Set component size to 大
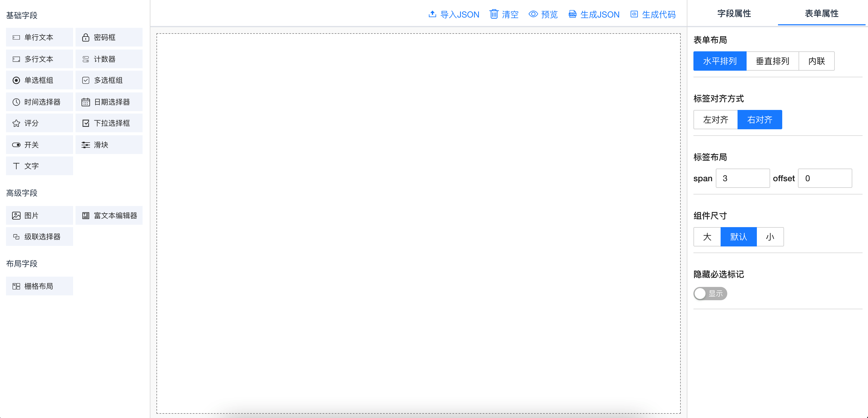Viewport: 868px width, 418px height. point(707,237)
